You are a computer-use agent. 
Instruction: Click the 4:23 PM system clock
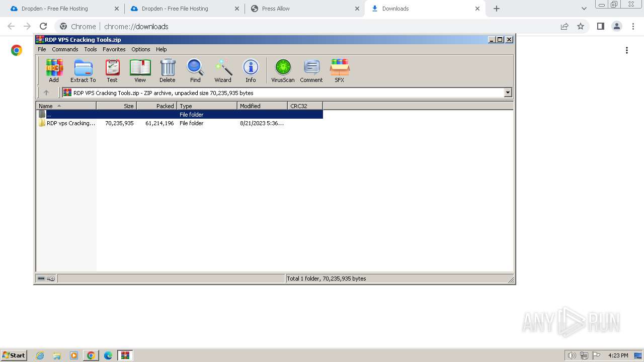tap(618, 355)
